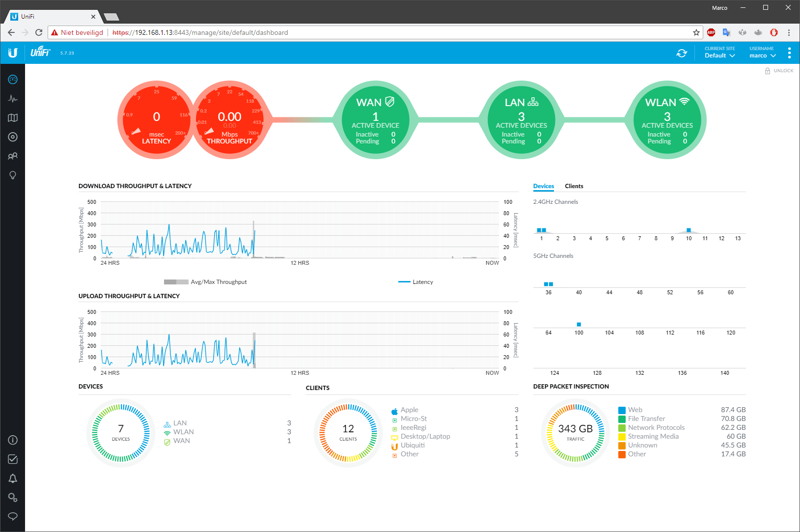Click the 343 GB traffic donut chart
Screen dimensions: 800x532
576,433
